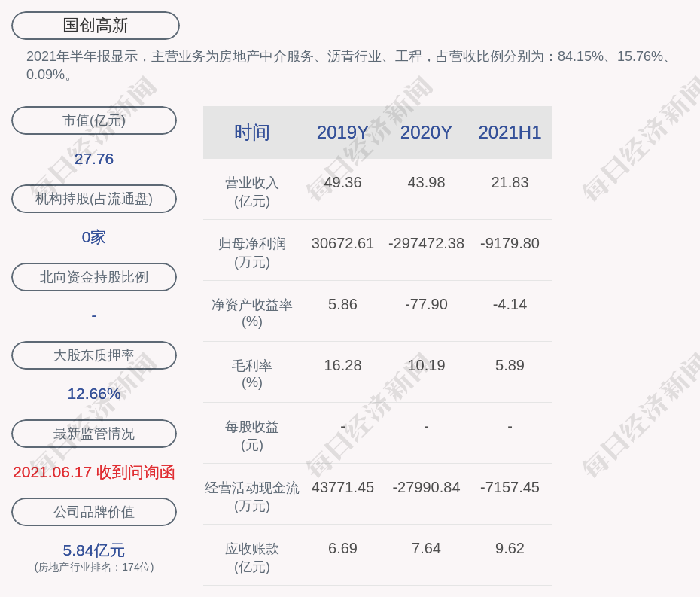The width and height of the screenshot is (700, 597).
Task: Select the 16.28 gross margin cell
Action: (342, 365)
